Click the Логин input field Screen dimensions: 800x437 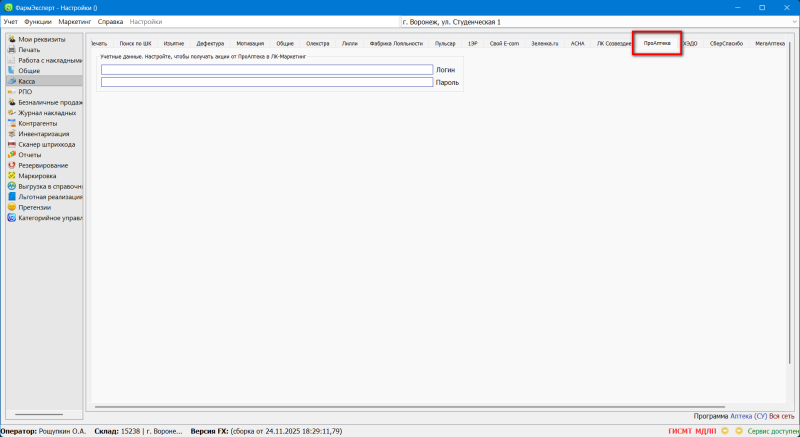(x=266, y=70)
